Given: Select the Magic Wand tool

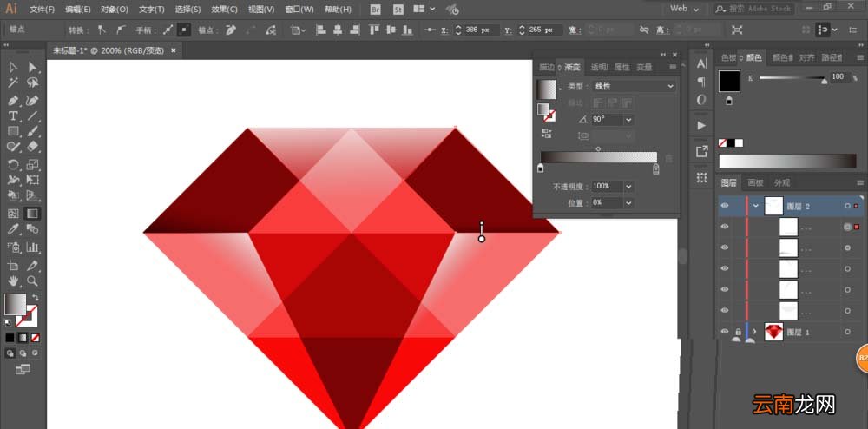Looking at the screenshot, I should [x=13, y=83].
